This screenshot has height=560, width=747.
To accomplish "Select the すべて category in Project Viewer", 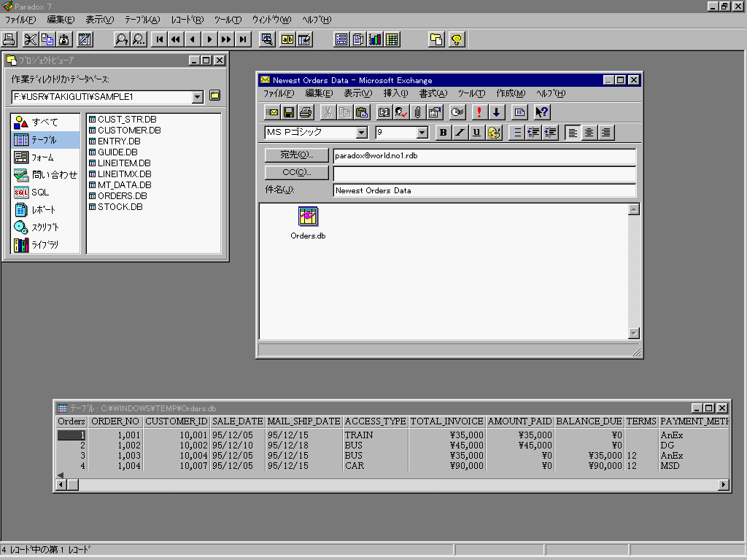I will tap(45, 122).
